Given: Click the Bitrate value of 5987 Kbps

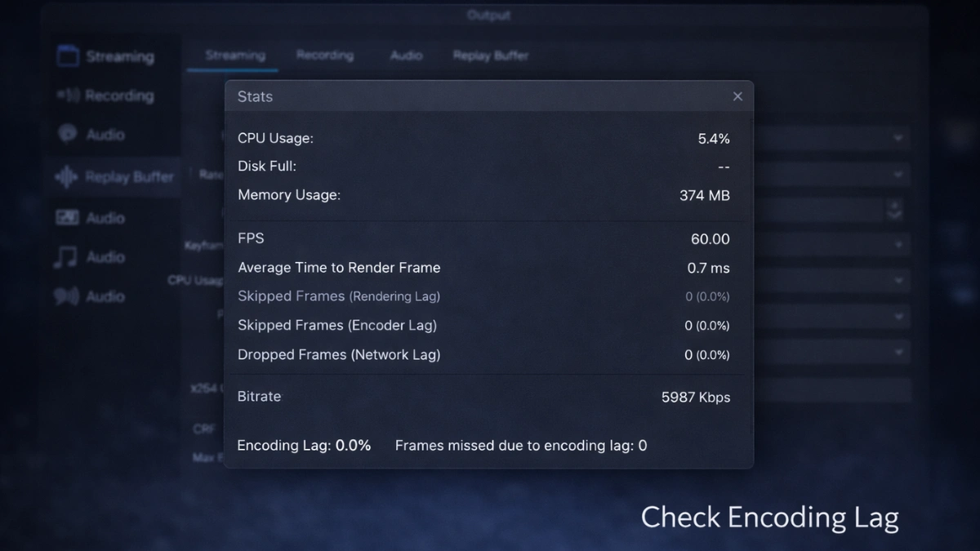Looking at the screenshot, I should tap(695, 398).
